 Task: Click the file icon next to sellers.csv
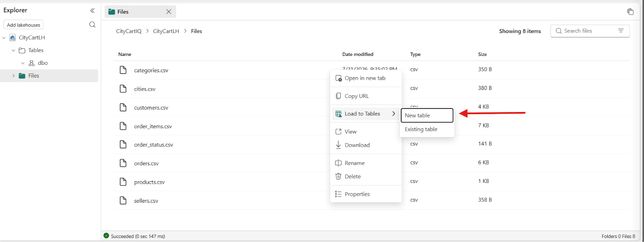[x=124, y=201]
